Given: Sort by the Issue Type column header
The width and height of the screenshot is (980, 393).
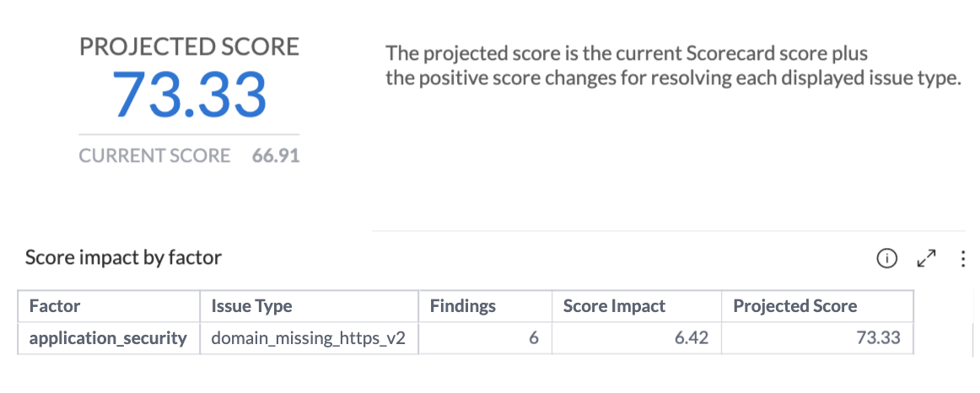Looking at the screenshot, I should point(310,306).
